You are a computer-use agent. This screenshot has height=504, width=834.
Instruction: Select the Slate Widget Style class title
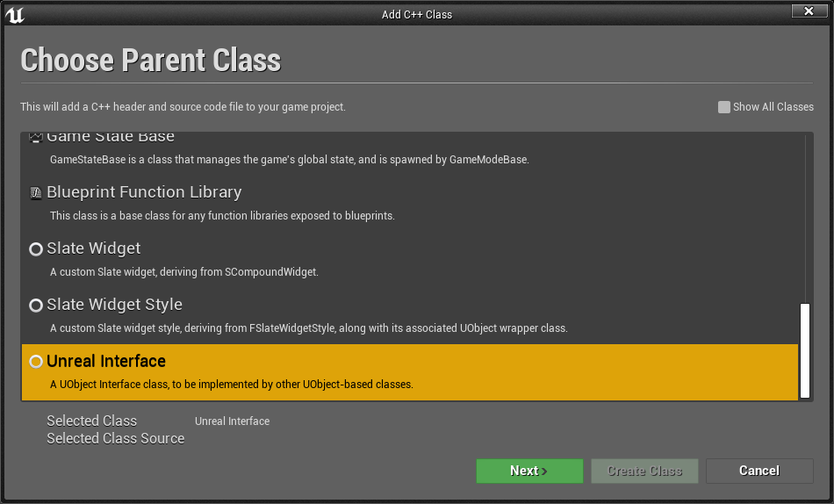pos(114,305)
